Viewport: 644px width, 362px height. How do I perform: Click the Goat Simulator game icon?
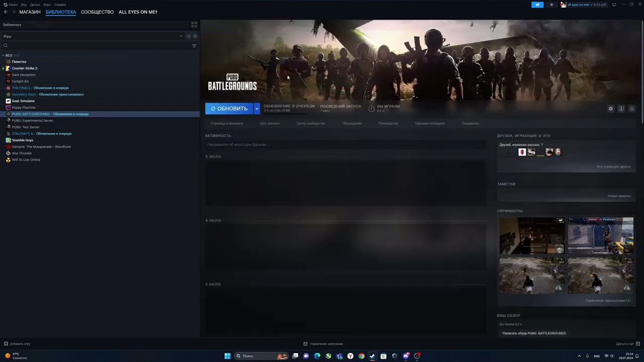(x=8, y=101)
